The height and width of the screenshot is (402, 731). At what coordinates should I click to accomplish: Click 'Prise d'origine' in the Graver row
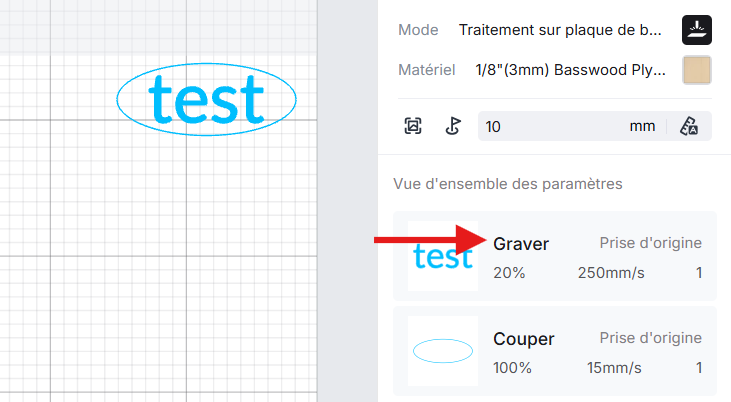click(650, 243)
